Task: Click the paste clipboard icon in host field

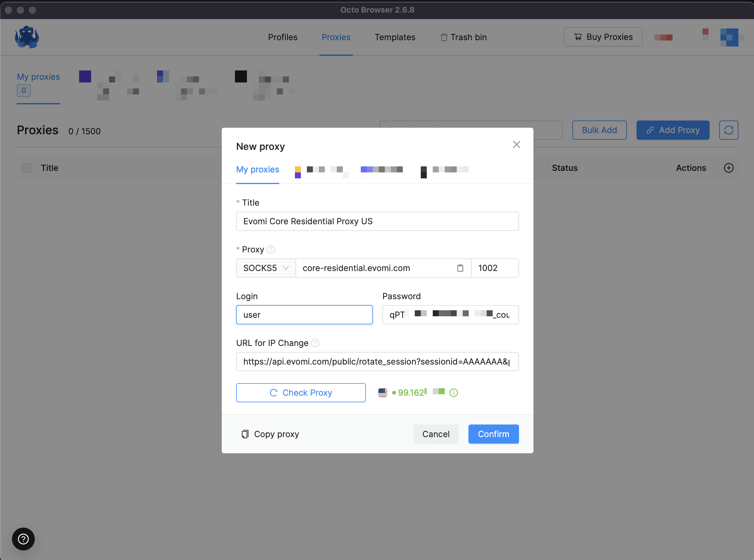Action: pos(460,268)
